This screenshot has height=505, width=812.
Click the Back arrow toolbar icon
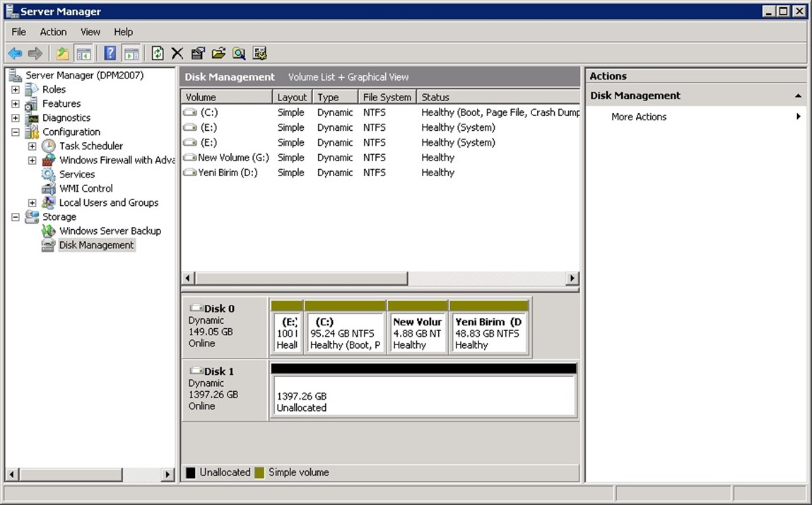point(15,53)
